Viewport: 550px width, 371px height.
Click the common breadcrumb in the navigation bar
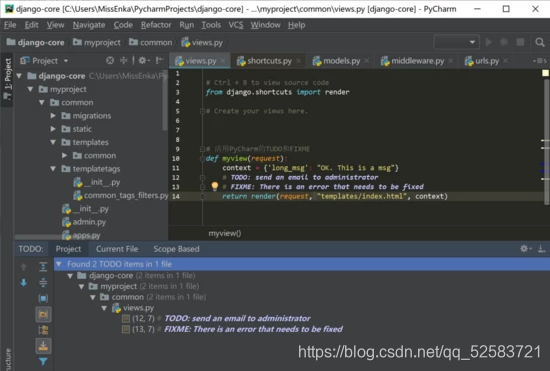(151, 42)
